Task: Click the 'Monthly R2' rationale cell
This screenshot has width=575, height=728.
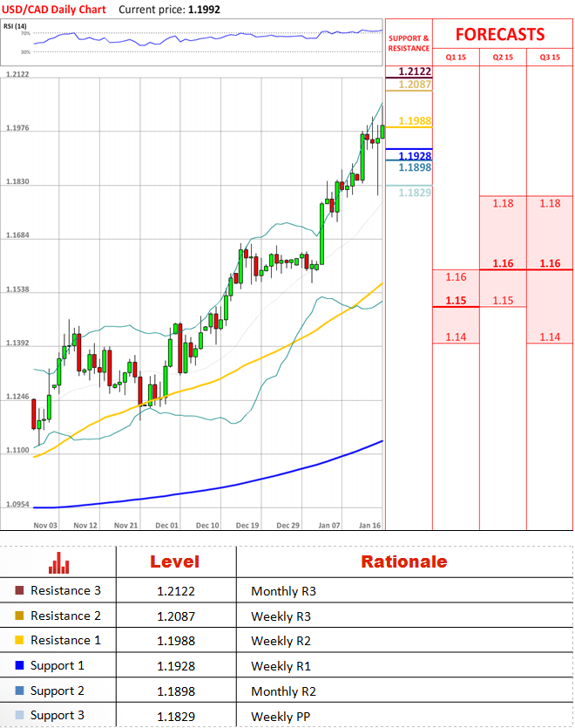Action: 283,691
